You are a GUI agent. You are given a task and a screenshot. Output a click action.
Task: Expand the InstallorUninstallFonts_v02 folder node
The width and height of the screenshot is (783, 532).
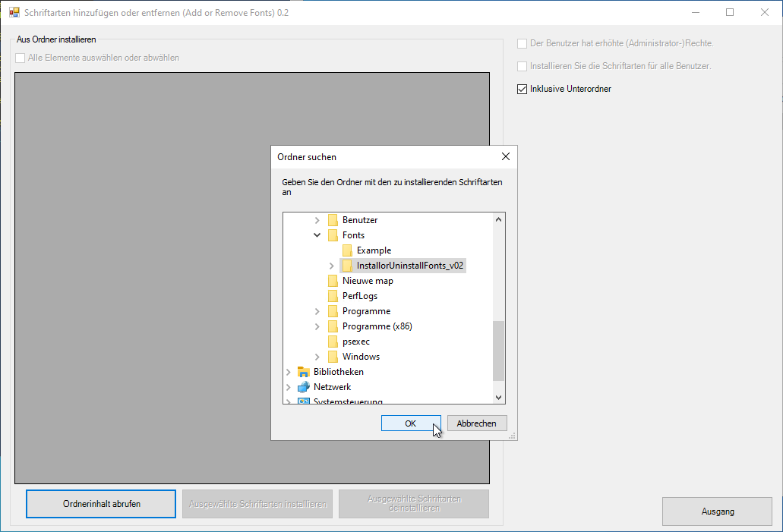[x=332, y=266]
